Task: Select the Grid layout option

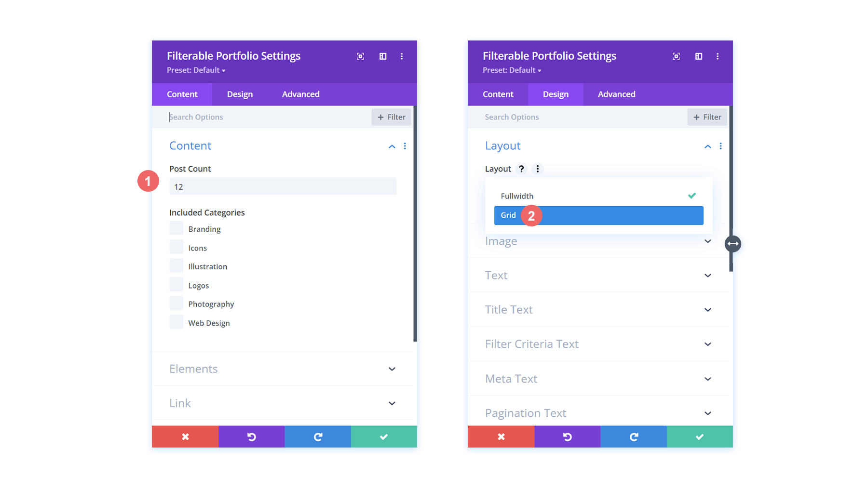Action: [598, 215]
